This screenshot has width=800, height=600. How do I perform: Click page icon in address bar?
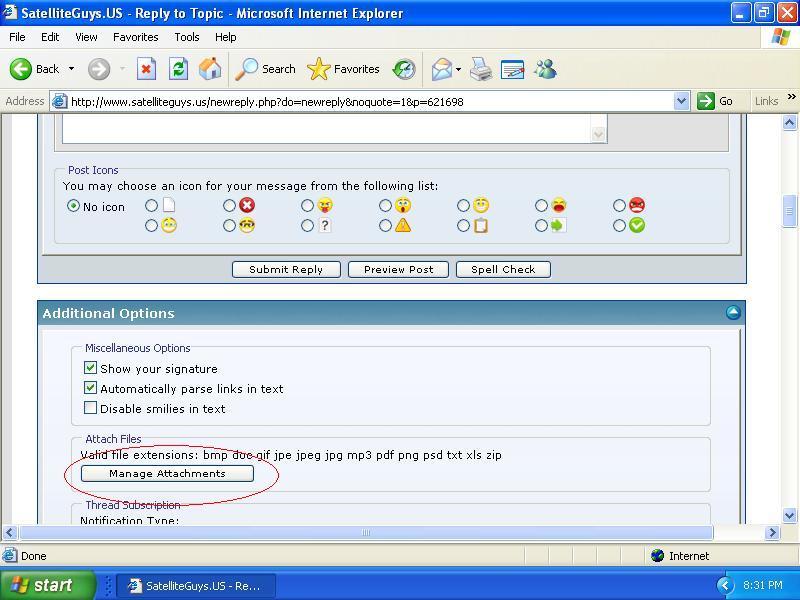coord(60,101)
